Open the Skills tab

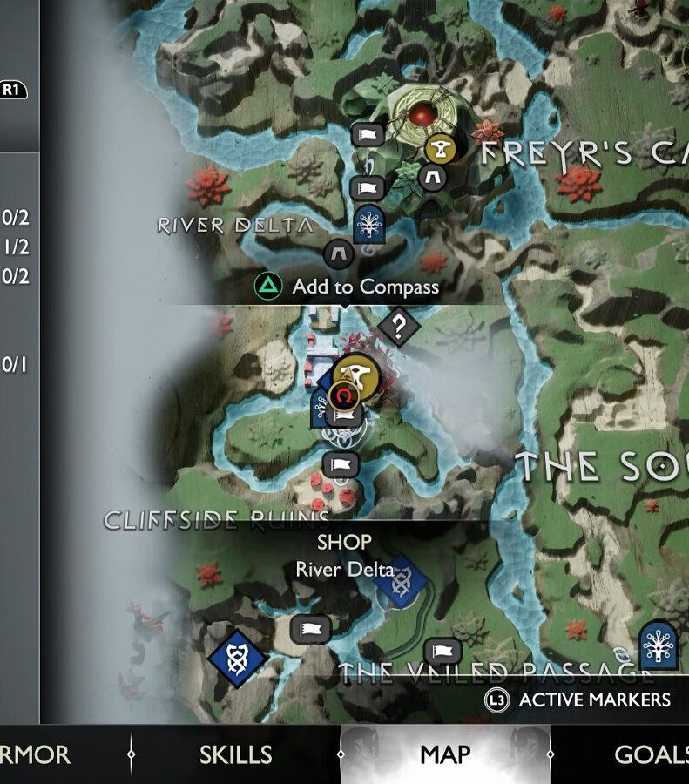[x=235, y=754]
